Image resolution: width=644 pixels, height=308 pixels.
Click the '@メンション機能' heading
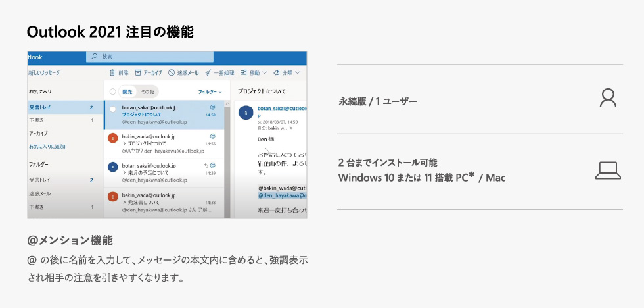tap(70, 241)
